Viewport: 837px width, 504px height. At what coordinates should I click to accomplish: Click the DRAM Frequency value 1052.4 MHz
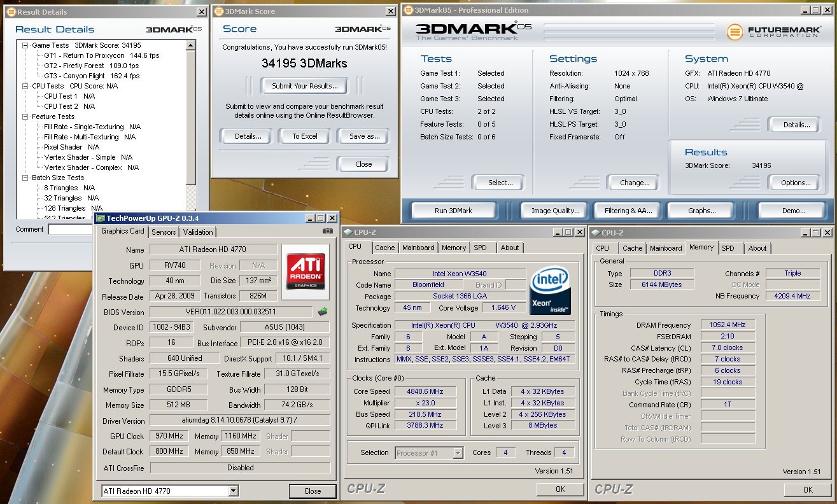point(728,325)
